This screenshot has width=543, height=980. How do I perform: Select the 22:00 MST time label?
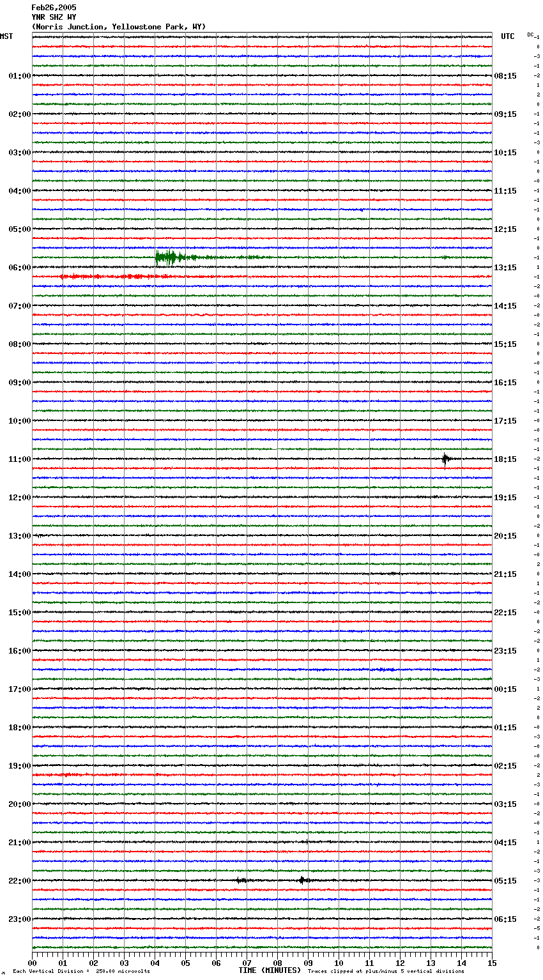coord(20,881)
